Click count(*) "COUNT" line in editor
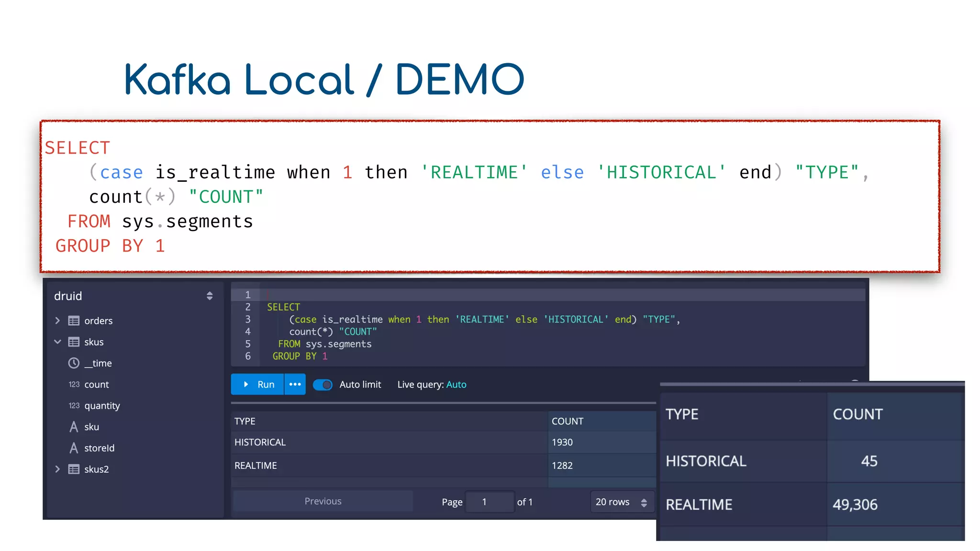The height and width of the screenshot is (551, 980). click(333, 331)
